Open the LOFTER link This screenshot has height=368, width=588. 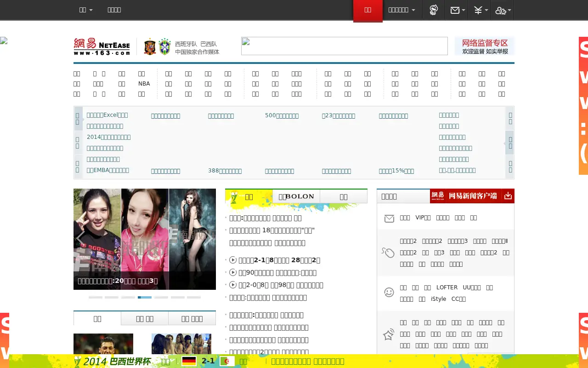pos(447,287)
